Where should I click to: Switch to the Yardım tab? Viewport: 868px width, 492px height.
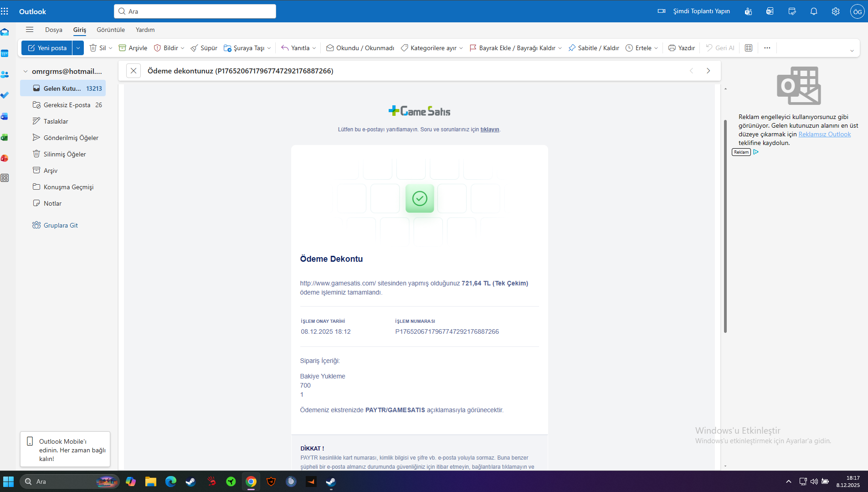click(145, 30)
